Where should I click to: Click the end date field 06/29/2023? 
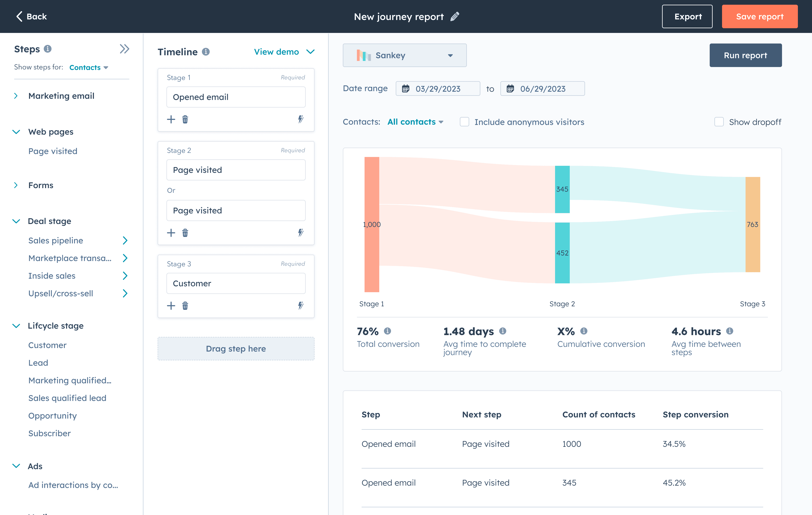(x=543, y=89)
